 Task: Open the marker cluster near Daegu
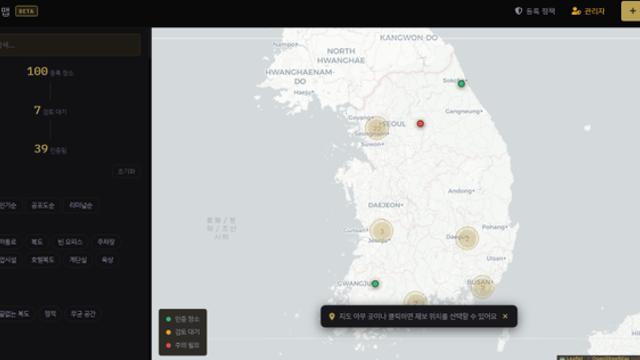click(x=467, y=238)
